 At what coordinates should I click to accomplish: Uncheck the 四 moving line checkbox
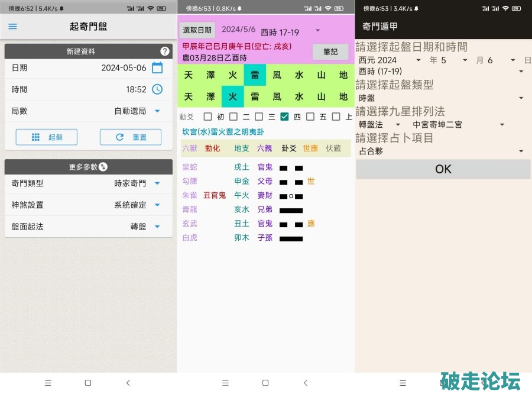click(284, 117)
